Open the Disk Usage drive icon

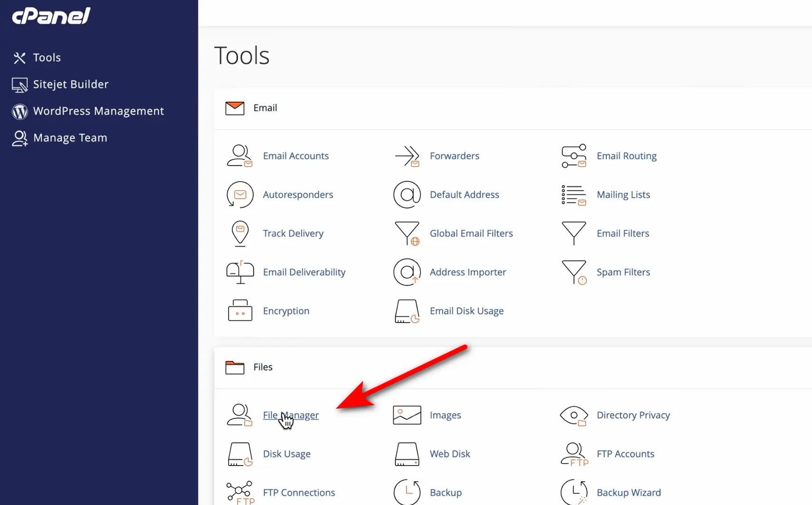[239, 454]
